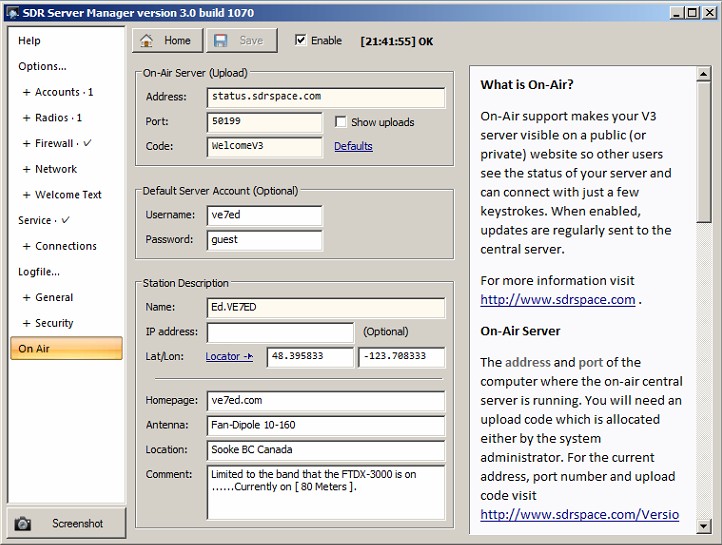
Task: Click the Defaults link
Action: pos(353,146)
